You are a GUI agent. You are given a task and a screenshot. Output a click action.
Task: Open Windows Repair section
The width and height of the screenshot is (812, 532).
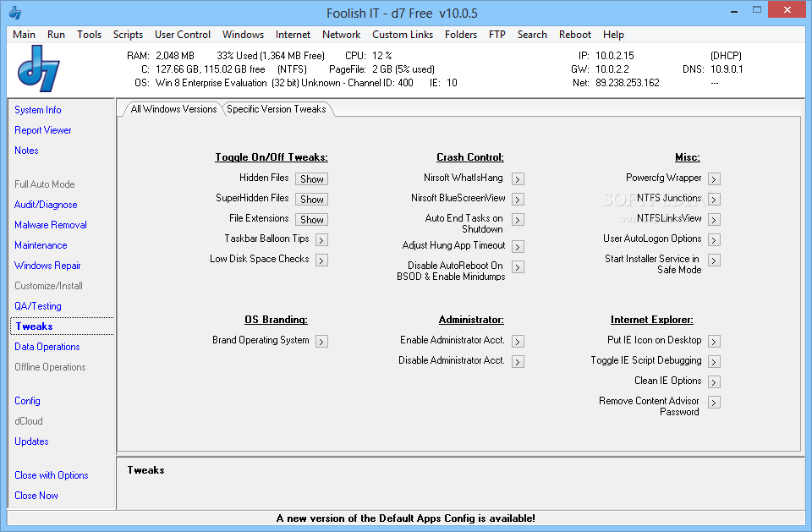tap(47, 266)
